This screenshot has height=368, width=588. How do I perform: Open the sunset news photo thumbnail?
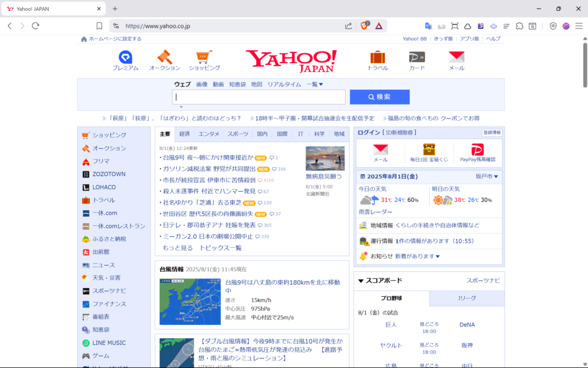(x=325, y=159)
